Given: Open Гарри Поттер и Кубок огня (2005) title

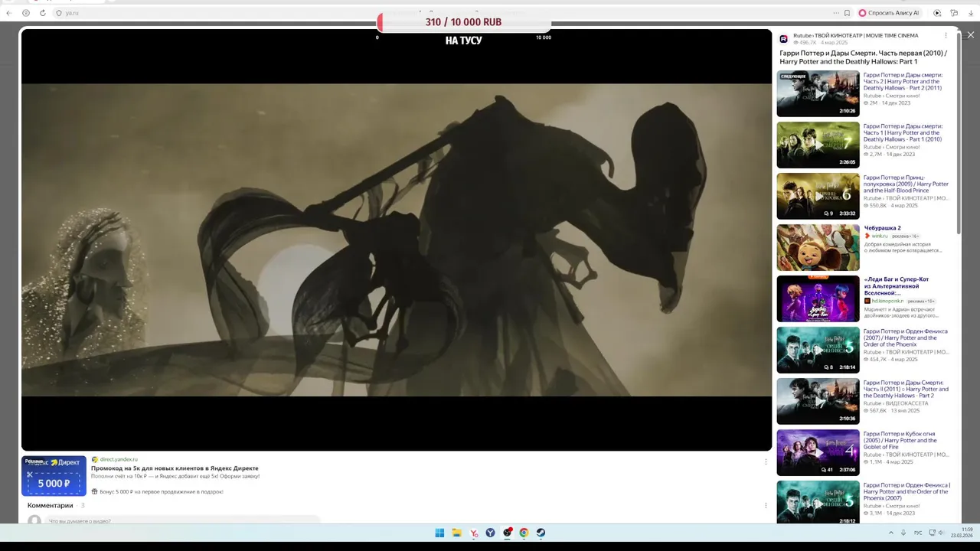Looking at the screenshot, I should 900,440.
